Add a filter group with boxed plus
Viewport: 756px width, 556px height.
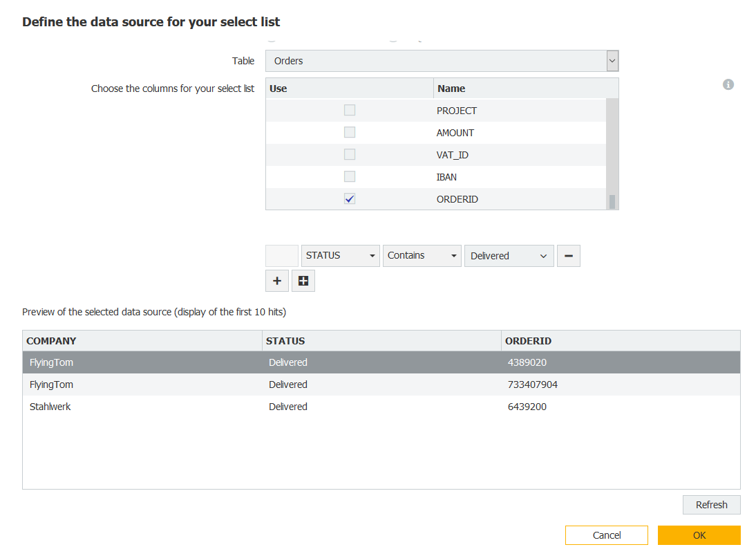(x=303, y=281)
